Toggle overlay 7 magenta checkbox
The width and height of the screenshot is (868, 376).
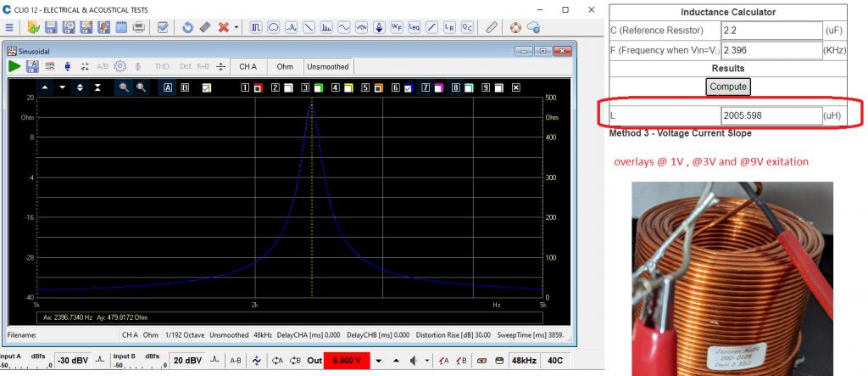click(x=438, y=88)
